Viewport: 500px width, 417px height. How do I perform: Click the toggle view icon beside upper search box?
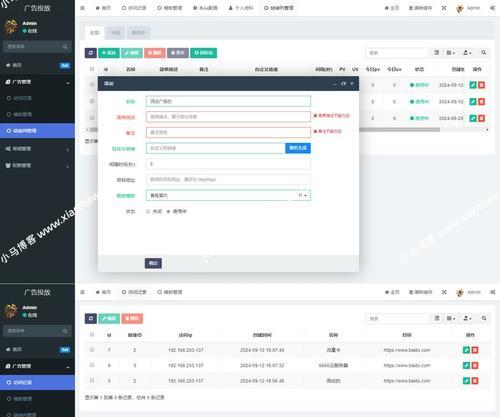pyautogui.click(x=436, y=53)
